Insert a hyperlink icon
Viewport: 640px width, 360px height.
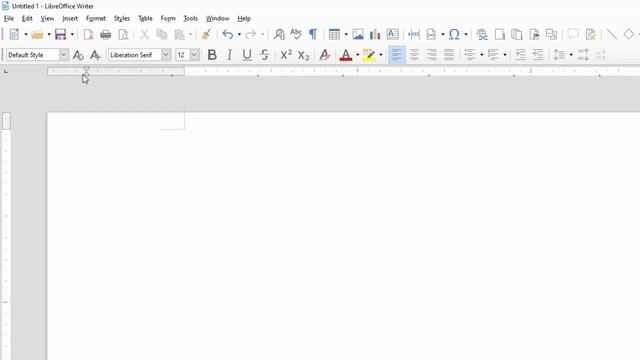[x=482, y=34]
